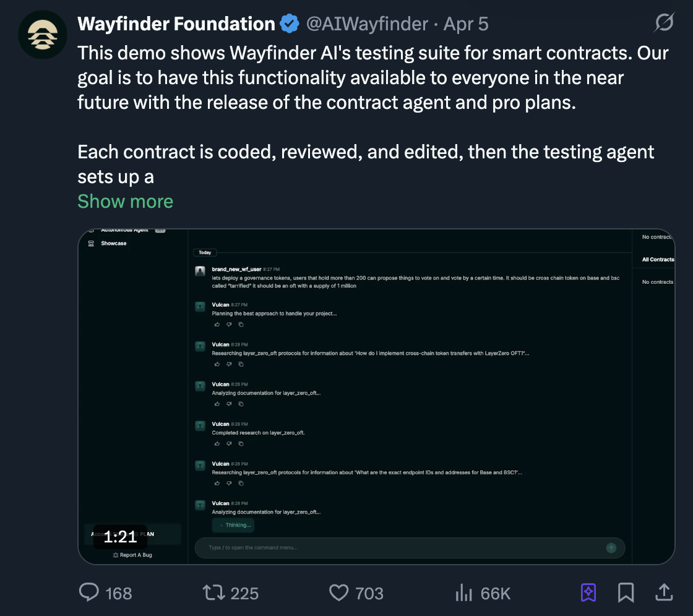This screenshot has width=693, height=616.
Task: Click the command menu input field in video
Action: (402, 547)
